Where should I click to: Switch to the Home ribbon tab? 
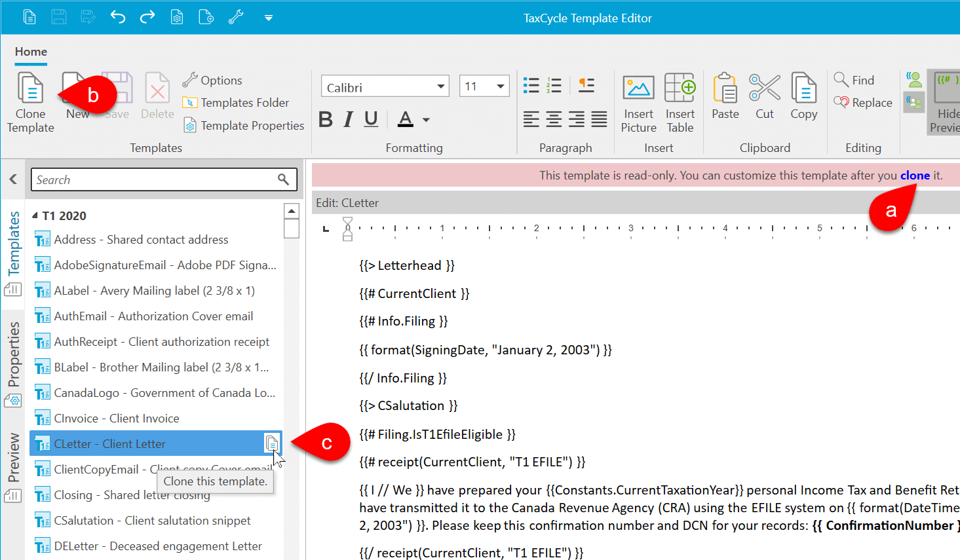tap(31, 52)
